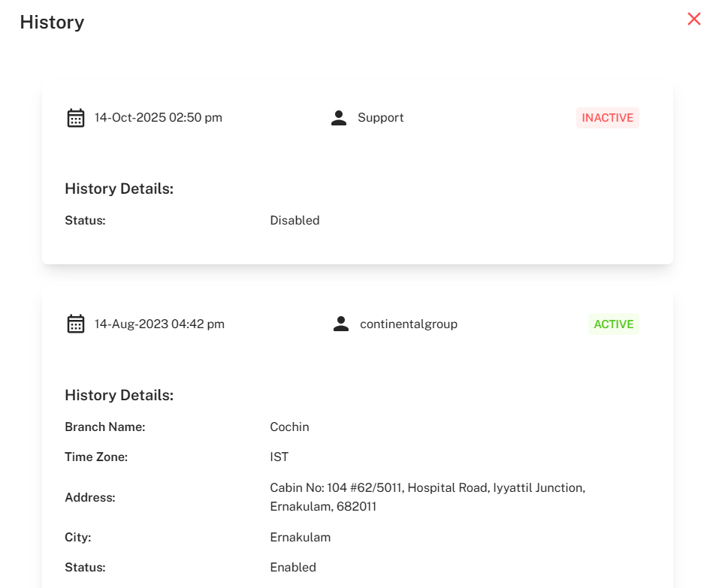The width and height of the screenshot is (716, 588).
Task: Click the user icon next to continentalgroup
Action: click(341, 324)
